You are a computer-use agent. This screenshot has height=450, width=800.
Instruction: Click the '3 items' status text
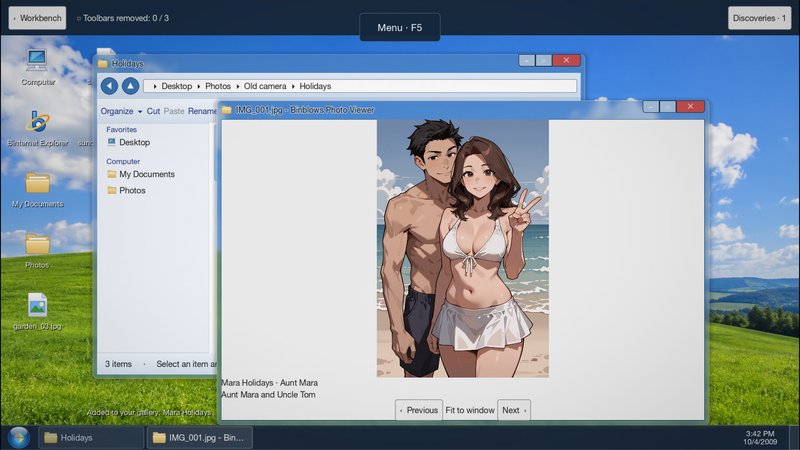[x=118, y=364]
